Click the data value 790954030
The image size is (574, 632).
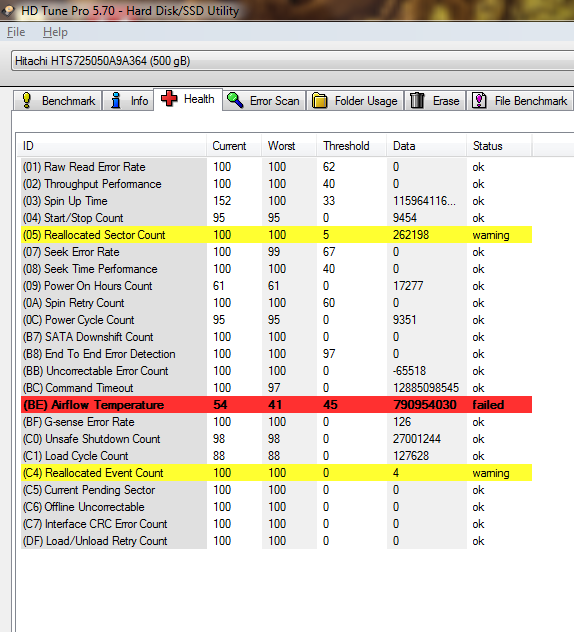pos(425,405)
